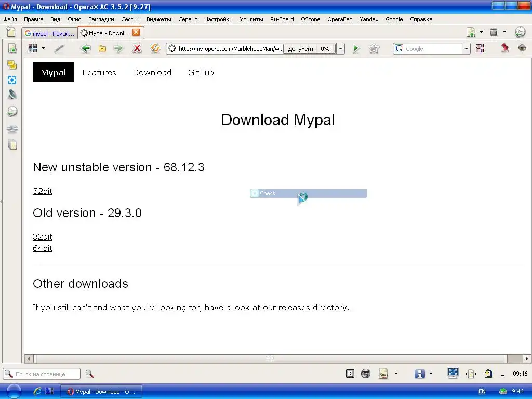
Task: Toggle fit to width page icon
Action: [471, 374]
